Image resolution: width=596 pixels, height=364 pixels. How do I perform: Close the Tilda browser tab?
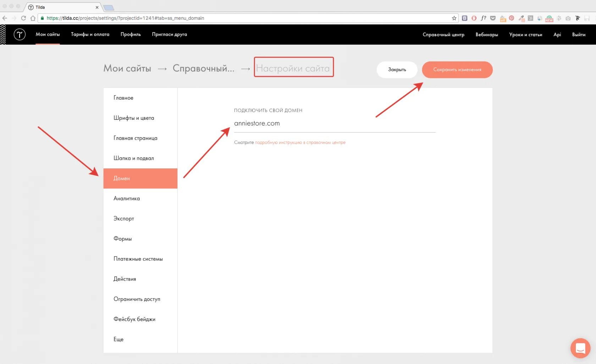[x=97, y=7]
